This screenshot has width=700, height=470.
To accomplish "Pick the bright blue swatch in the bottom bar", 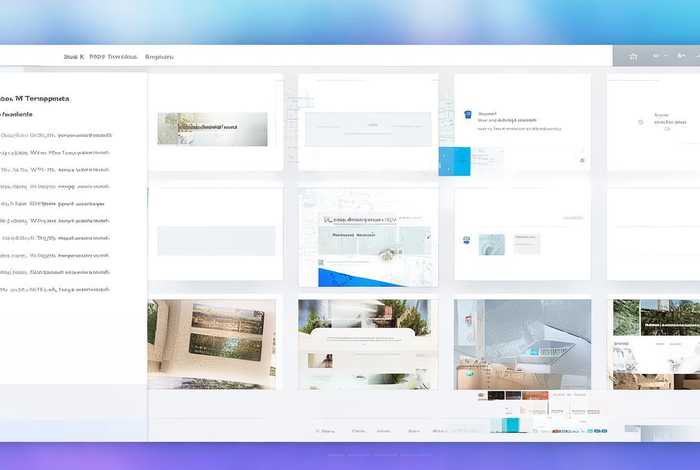I will click(x=511, y=425).
